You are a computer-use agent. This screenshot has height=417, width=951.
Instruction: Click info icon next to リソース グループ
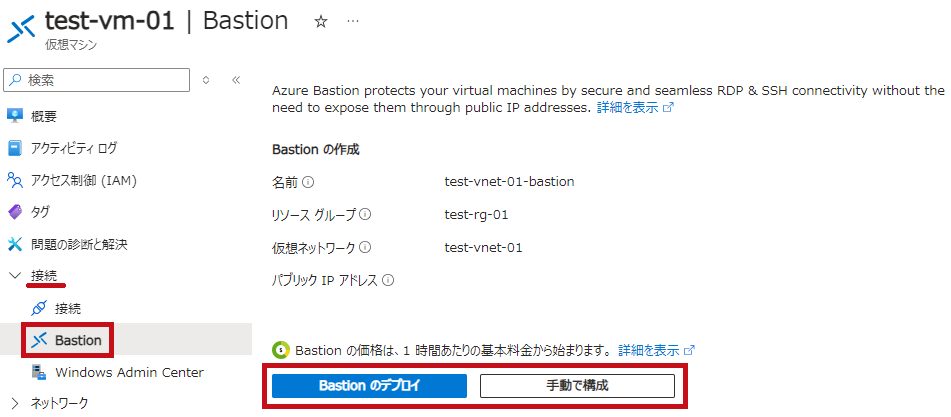click(x=366, y=215)
